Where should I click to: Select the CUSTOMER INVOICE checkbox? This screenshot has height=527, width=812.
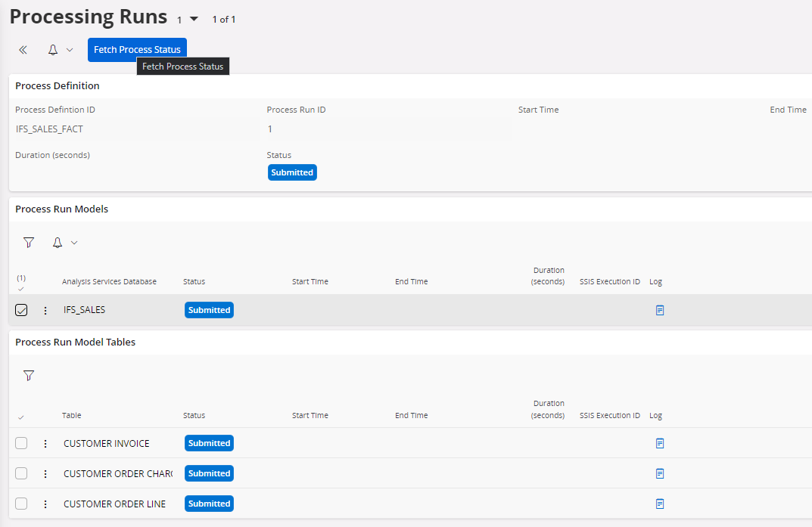click(x=21, y=443)
